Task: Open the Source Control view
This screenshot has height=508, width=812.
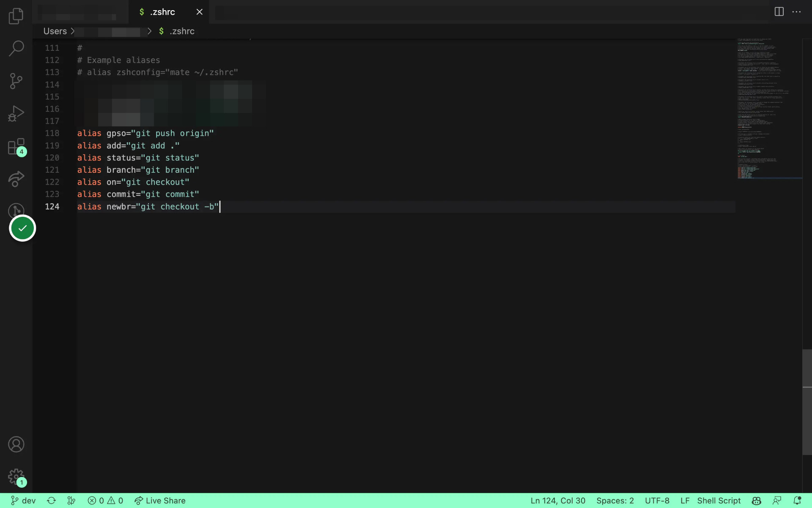Action: coord(16,81)
